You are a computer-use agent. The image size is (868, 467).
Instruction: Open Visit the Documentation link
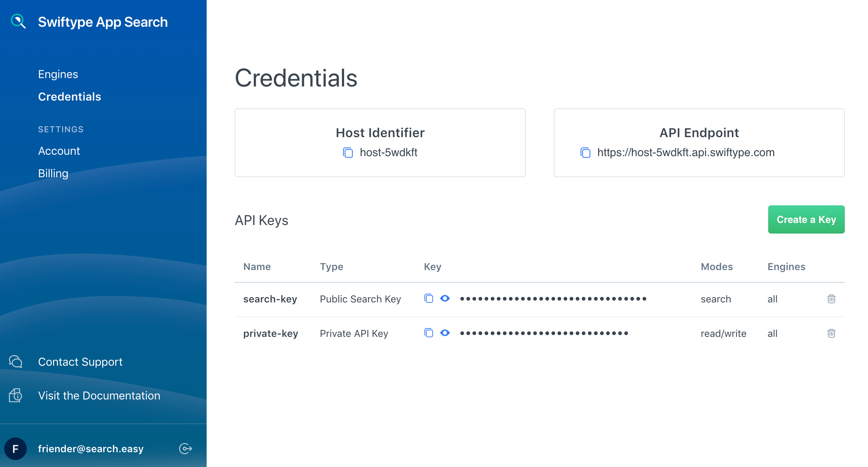click(99, 396)
